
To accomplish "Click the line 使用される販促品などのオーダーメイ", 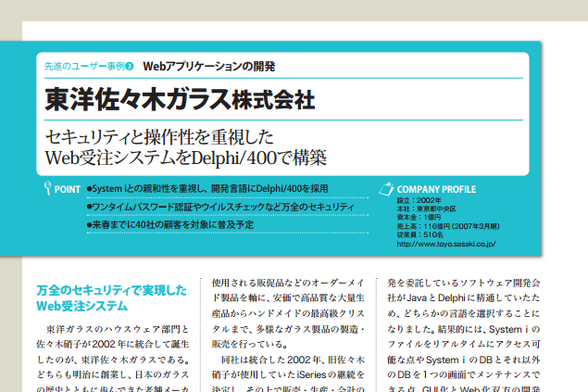I will point(288,283).
